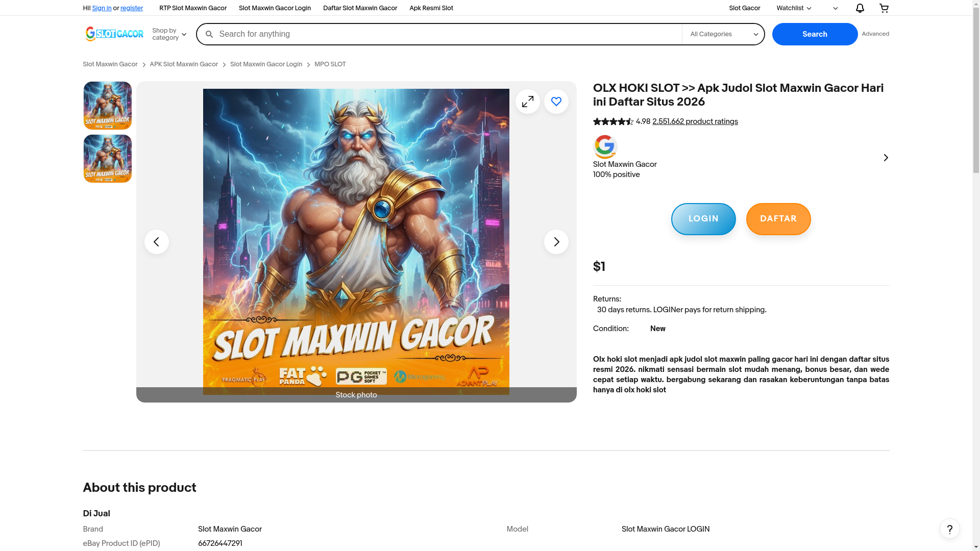Go to MPO SLOT breadcrumb
The image size is (980, 551).
coord(330,64)
